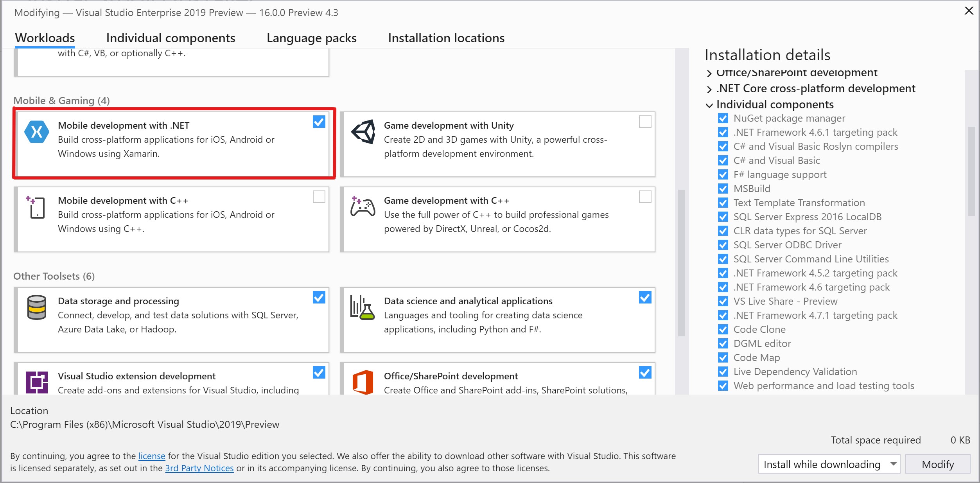Uncheck .NET Framework 4.7.1 targeting pack
Viewport: 980px width, 483px height.
[x=723, y=315]
